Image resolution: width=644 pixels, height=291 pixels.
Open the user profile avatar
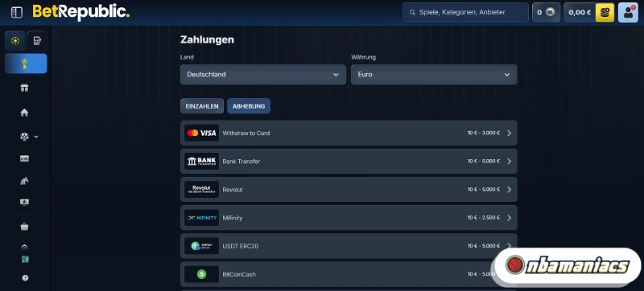tap(628, 12)
